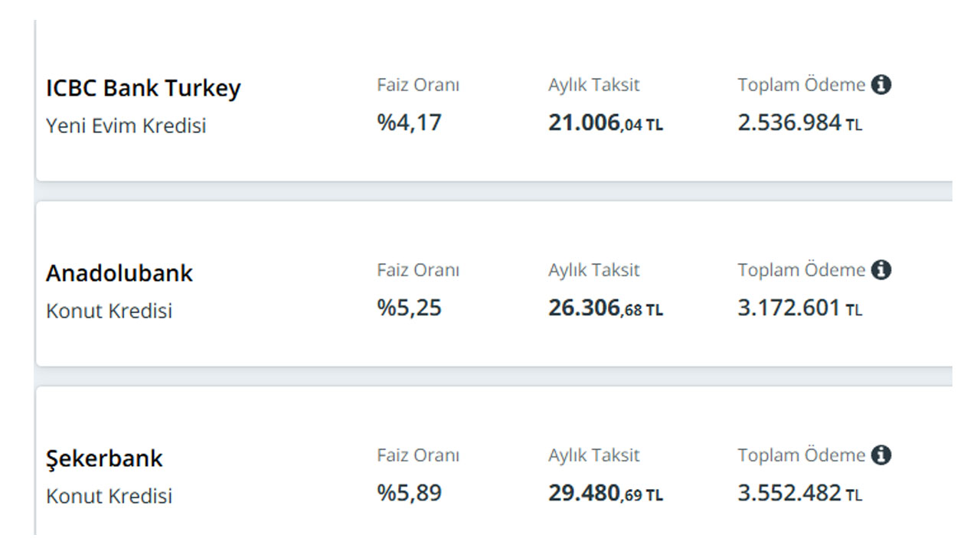Click total payment 3.172.601 TL
This screenshot has width=980, height=551.
tap(800, 308)
